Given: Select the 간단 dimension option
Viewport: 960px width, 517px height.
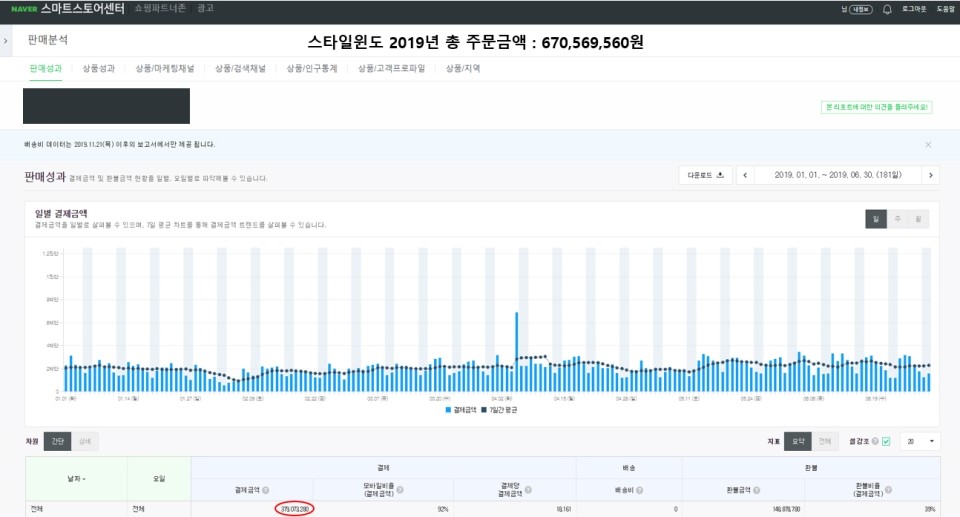Looking at the screenshot, I should click(58, 441).
